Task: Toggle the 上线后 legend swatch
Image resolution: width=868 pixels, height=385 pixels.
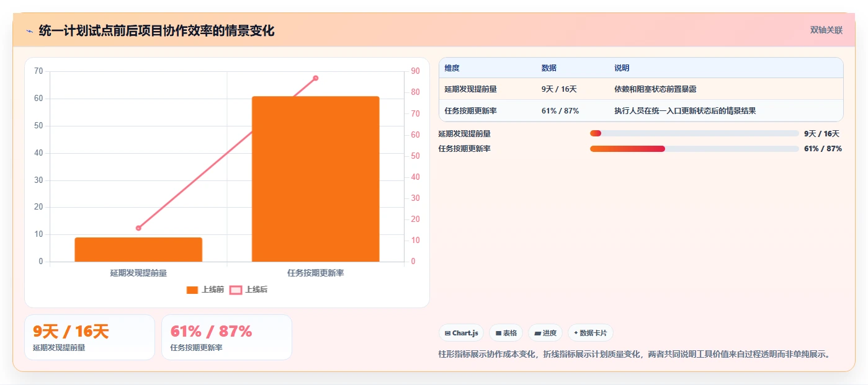Action: pyautogui.click(x=236, y=290)
